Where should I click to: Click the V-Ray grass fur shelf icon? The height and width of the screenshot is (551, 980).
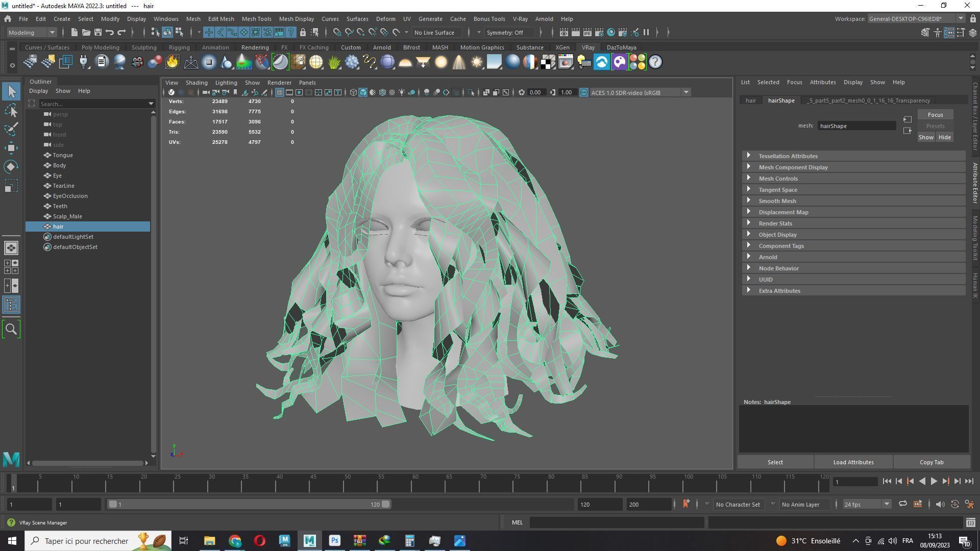[x=334, y=62]
